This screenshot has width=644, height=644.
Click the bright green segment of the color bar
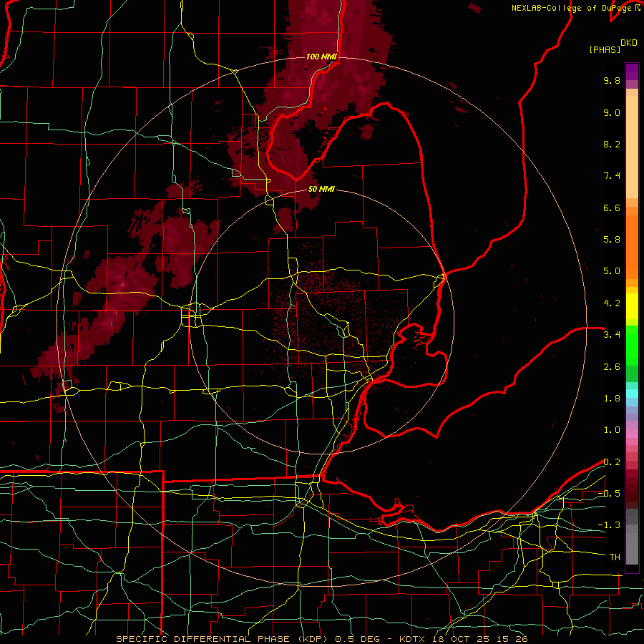(632, 346)
